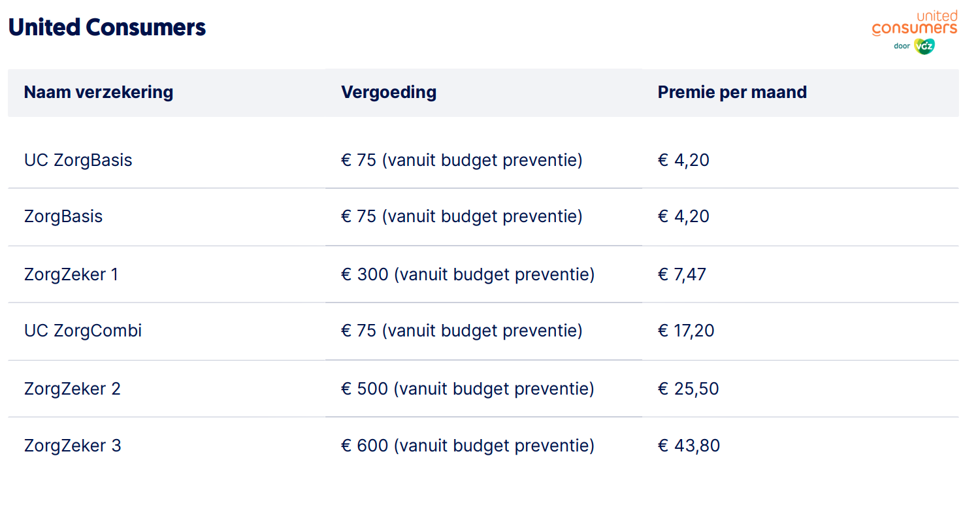Select the ZorgZeker 1 insurance name

pos(71,274)
